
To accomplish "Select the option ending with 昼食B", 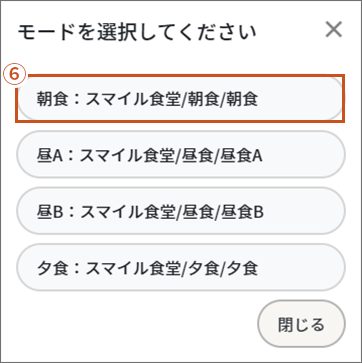I will (x=181, y=211).
